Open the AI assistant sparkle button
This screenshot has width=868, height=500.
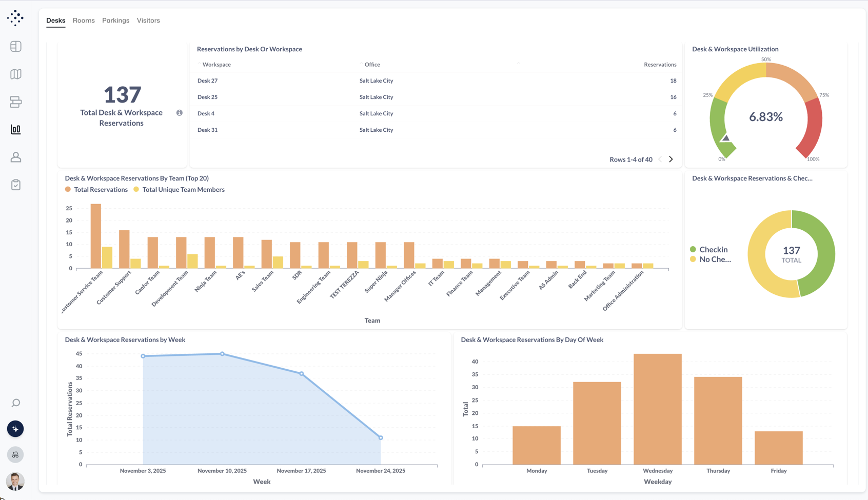coord(15,429)
